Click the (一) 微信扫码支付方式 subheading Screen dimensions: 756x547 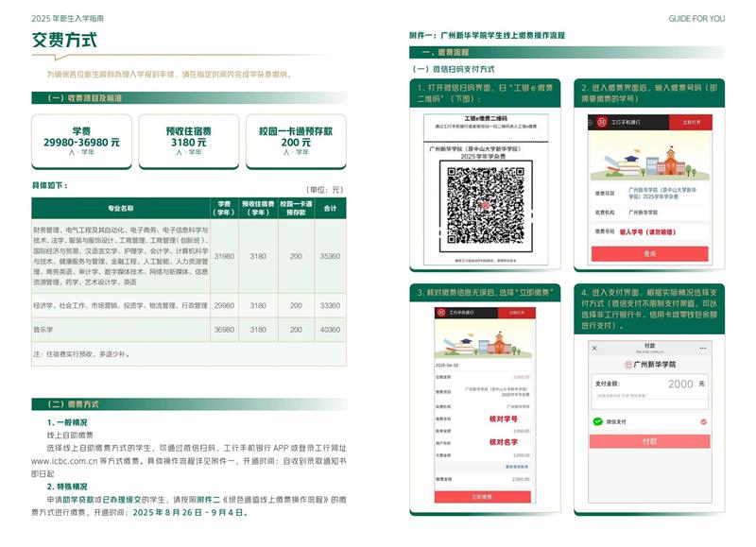click(x=454, y=69)
